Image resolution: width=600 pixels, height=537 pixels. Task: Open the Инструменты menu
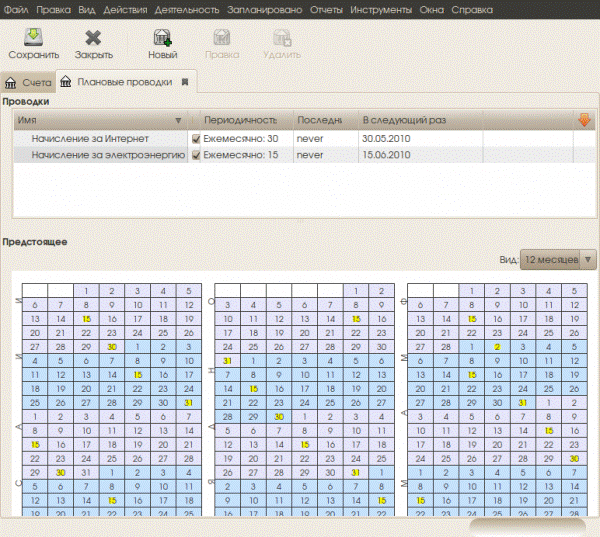tap(381, 10)
